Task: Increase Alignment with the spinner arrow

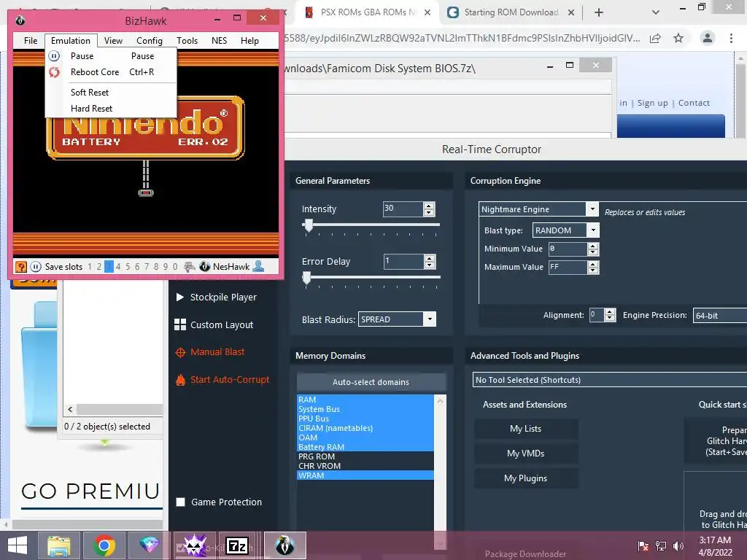Action: 610,311
